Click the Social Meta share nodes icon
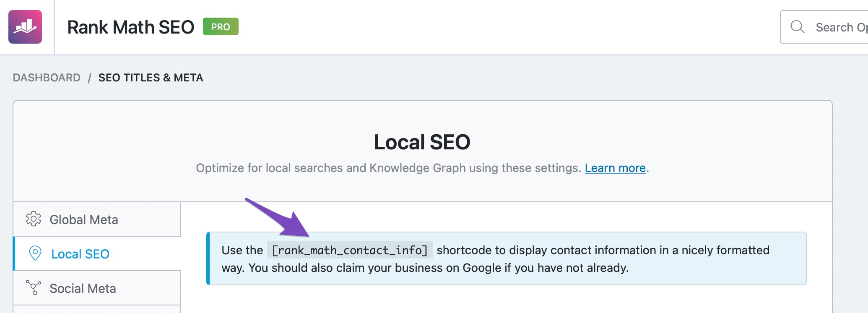This screenshot has width=868, height=313. click(x=34, y=288)
